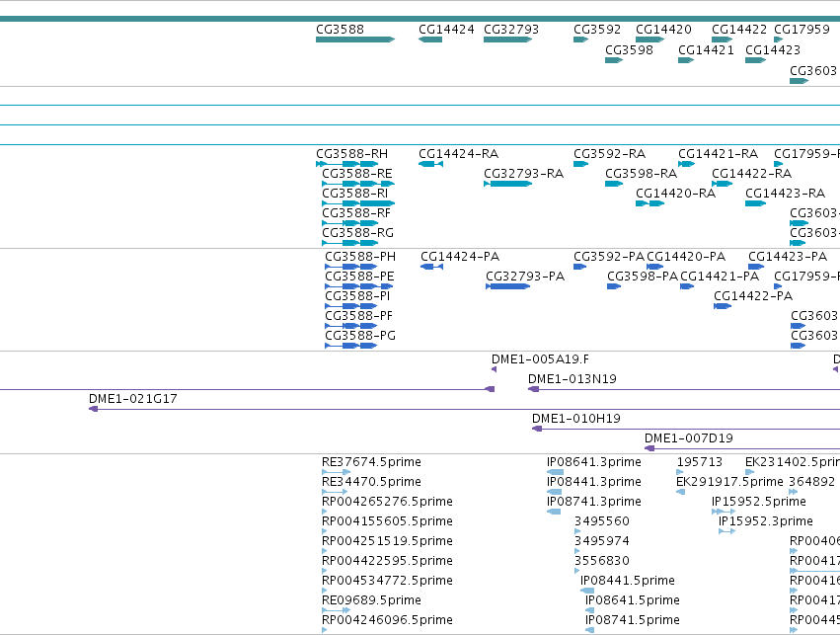Click the CG14421 gene label
The width and height of the screenshot is (840, 635).
[706, 49]
